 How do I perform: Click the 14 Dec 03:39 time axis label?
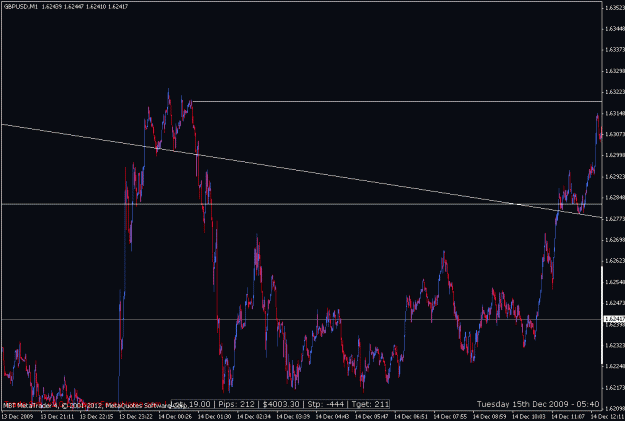293,417
